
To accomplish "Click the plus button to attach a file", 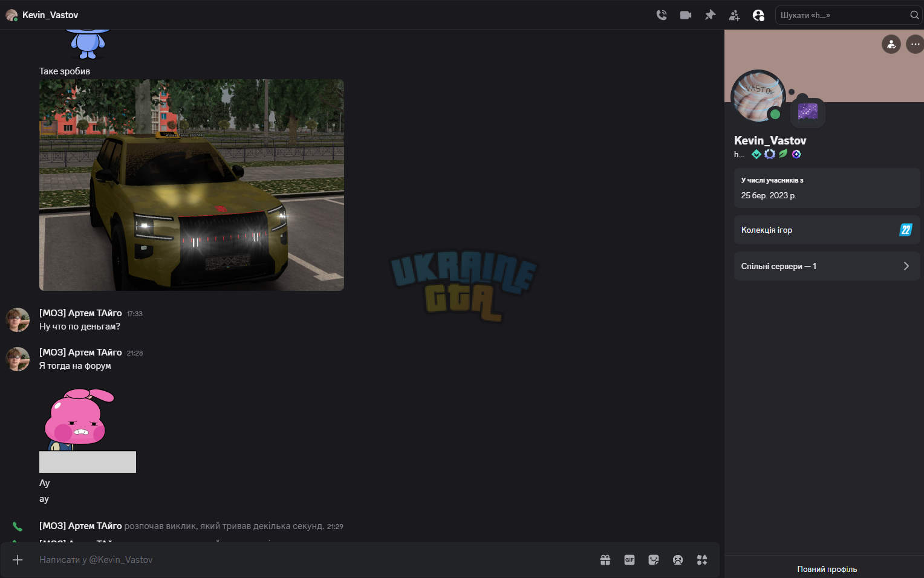I will (x=18, y=560).
